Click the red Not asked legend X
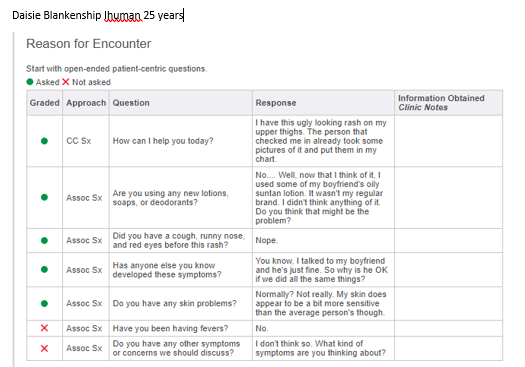This screenshot has width=525, height=367. pyautogui.click(x=66, y=82)
